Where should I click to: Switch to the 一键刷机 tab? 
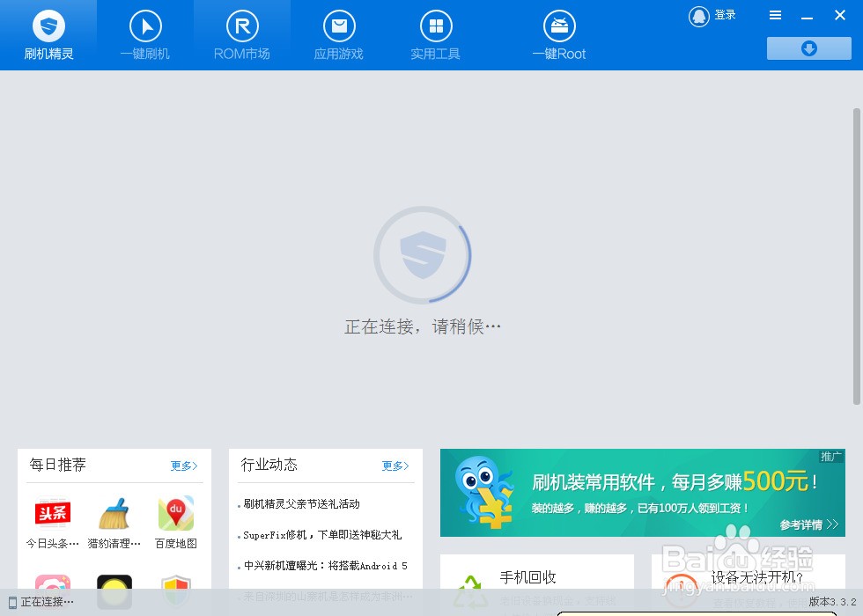[x=145, y=35]
